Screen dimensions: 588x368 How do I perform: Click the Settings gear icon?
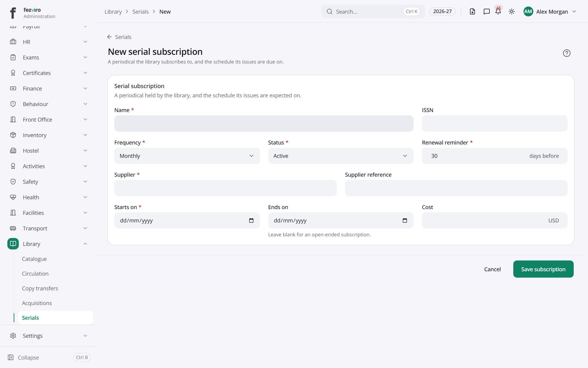click(13, 336)
